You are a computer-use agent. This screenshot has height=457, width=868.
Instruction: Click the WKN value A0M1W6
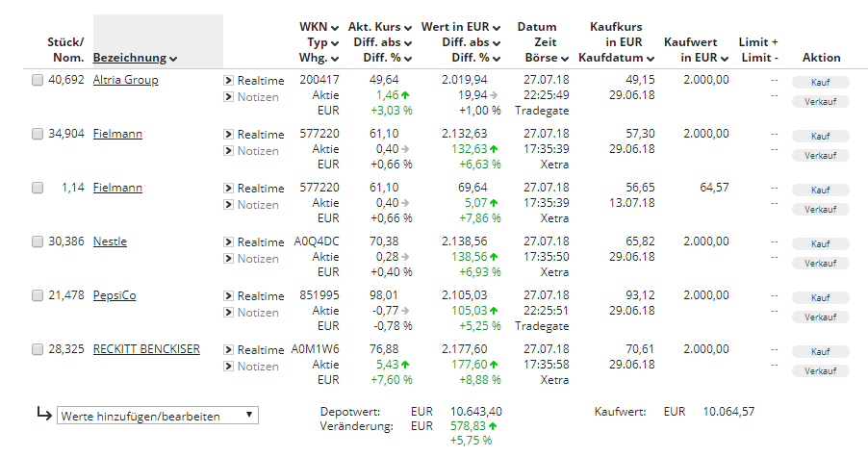pyautogui.click(x=316, y=349)
